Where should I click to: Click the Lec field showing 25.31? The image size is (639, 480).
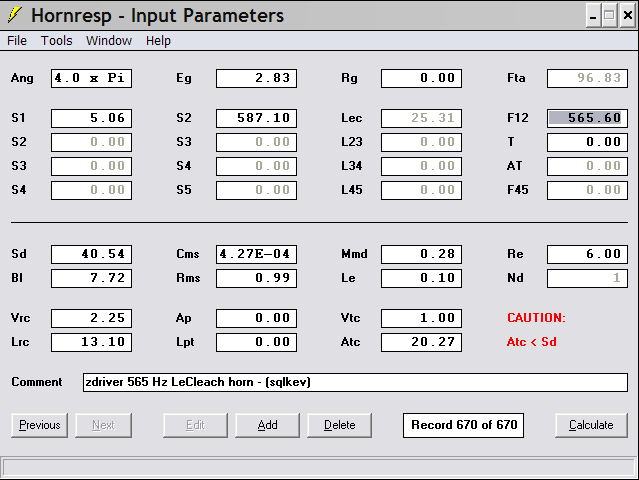pyautogui.click(x=421, y=118)
